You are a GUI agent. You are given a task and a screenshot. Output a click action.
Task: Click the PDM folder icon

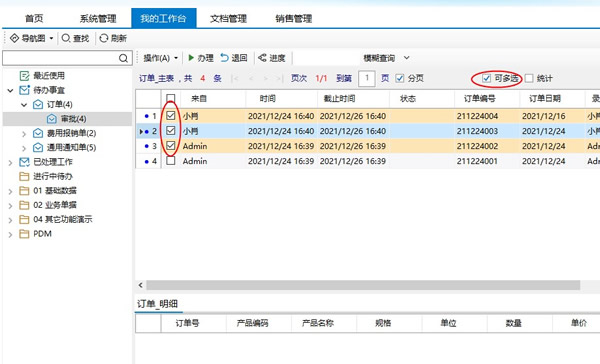pyautogui.click(x=24, y=234)
